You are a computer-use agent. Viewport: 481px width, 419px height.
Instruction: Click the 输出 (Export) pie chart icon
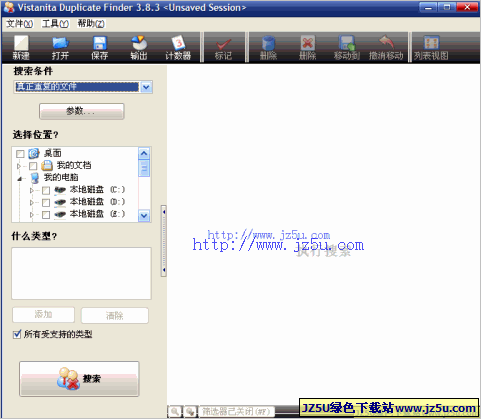[139, 43]
